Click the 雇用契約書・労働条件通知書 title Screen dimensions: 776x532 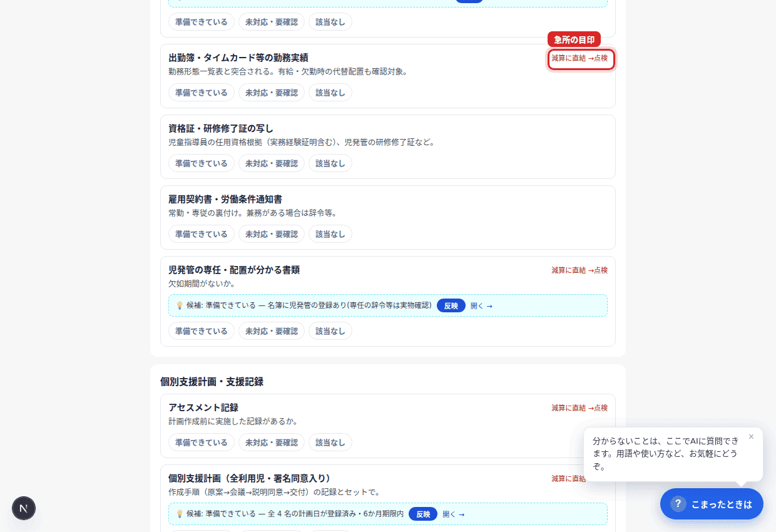(x=225, y=199)
